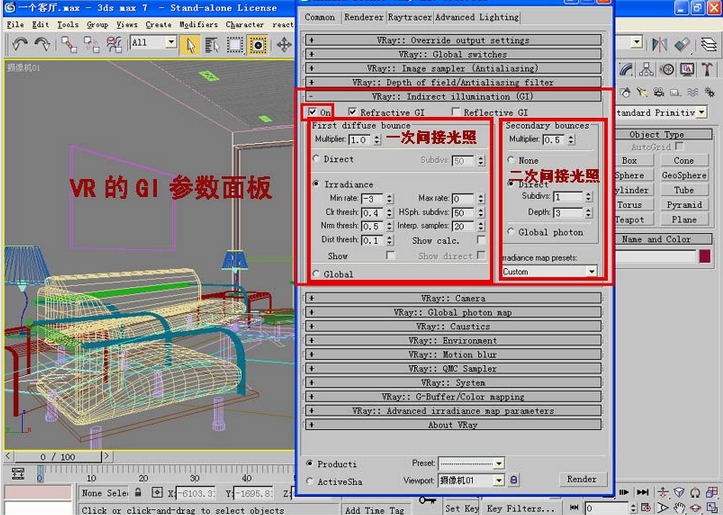Click the Pan View hand icon
The height and width of the screenshot is (515, 723).
coord(679,507)
